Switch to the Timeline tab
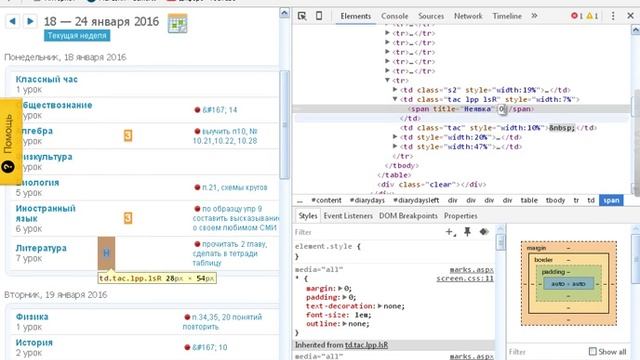Viewport: 640px width, 360px height. pyautogui.click(x=507, y=16)
